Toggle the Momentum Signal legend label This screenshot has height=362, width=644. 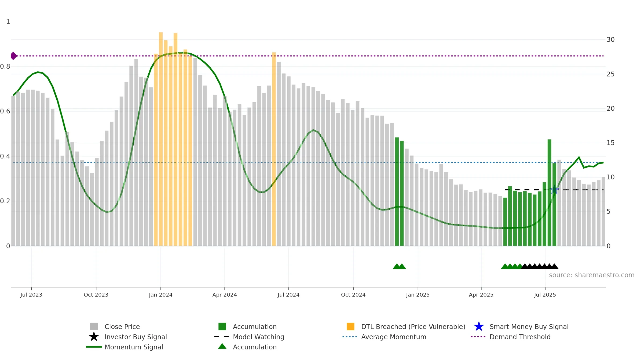pyautogui.click(x=134, y=347)
